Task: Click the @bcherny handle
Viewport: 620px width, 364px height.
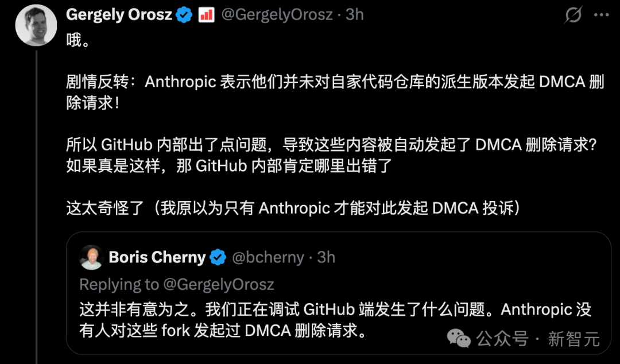Action: pyautogui.click(x=268, y=257)
